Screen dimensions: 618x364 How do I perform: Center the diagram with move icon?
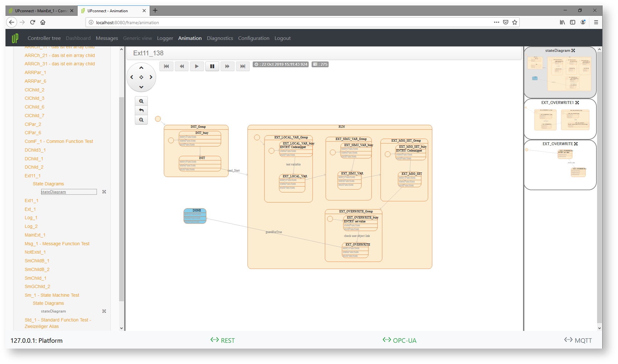point(141,77)
